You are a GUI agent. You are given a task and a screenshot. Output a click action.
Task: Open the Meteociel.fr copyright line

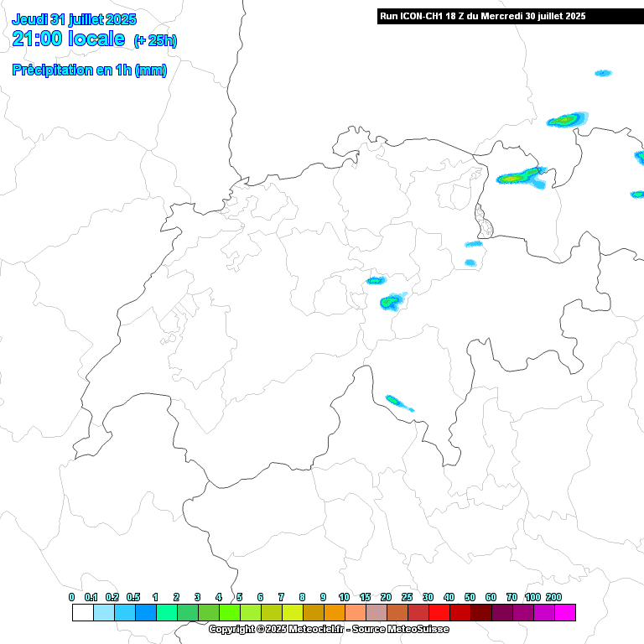(x=329, y=629)
